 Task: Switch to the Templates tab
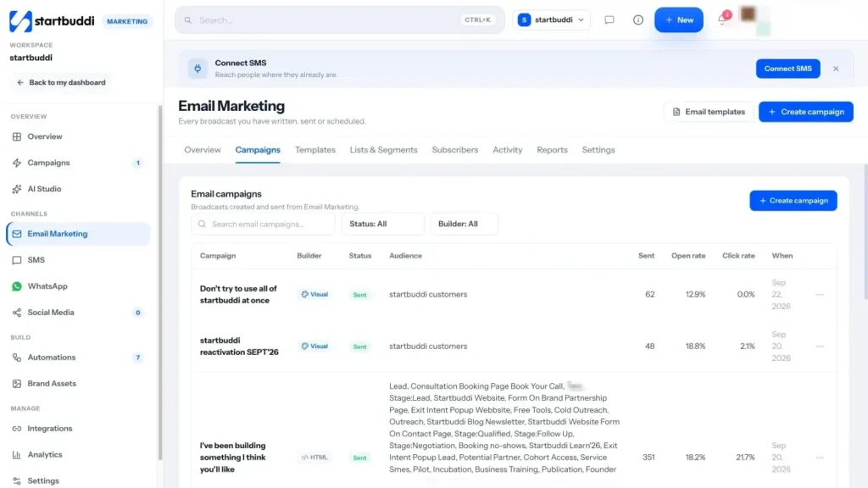pyautogui.click(x=315, y=150)
